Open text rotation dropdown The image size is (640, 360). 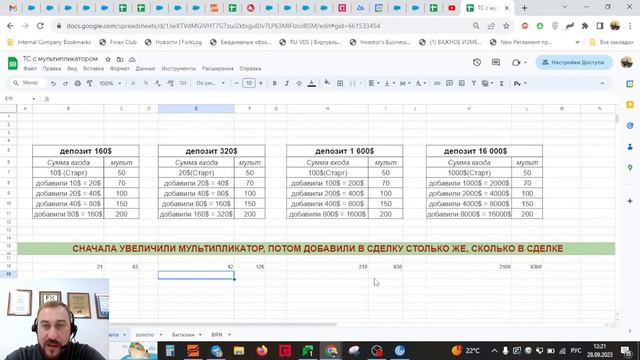click(x=420, y=83)
